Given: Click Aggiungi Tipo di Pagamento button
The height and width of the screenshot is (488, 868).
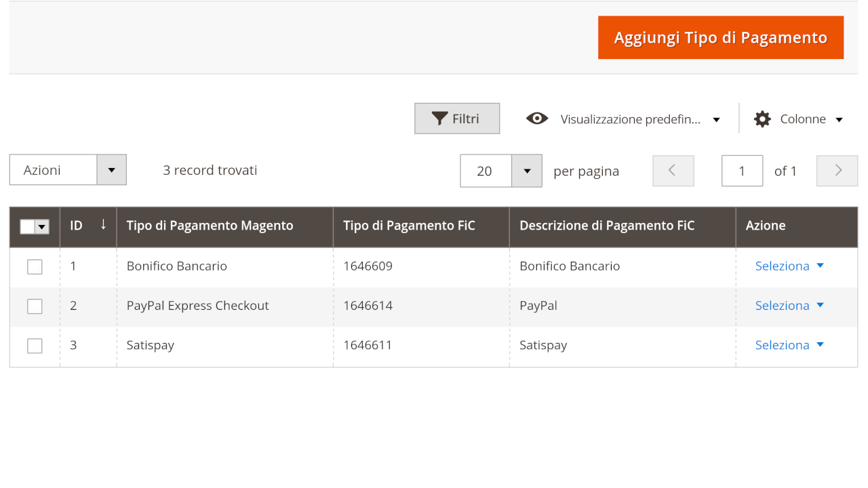Looking at the screenshot, I should (720, 38).
